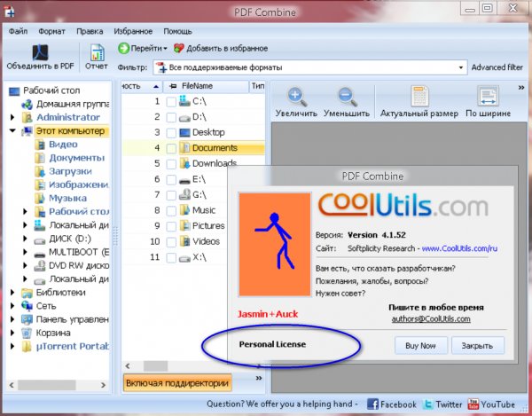Expand preview toolbar overflow chevron

[x=521, y=88]
